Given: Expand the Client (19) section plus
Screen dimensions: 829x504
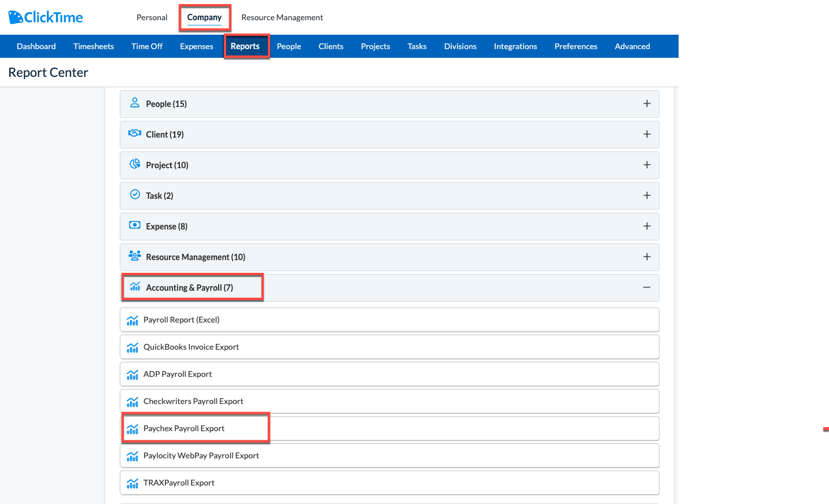Looking at the screenshot, I should (647, 134).
